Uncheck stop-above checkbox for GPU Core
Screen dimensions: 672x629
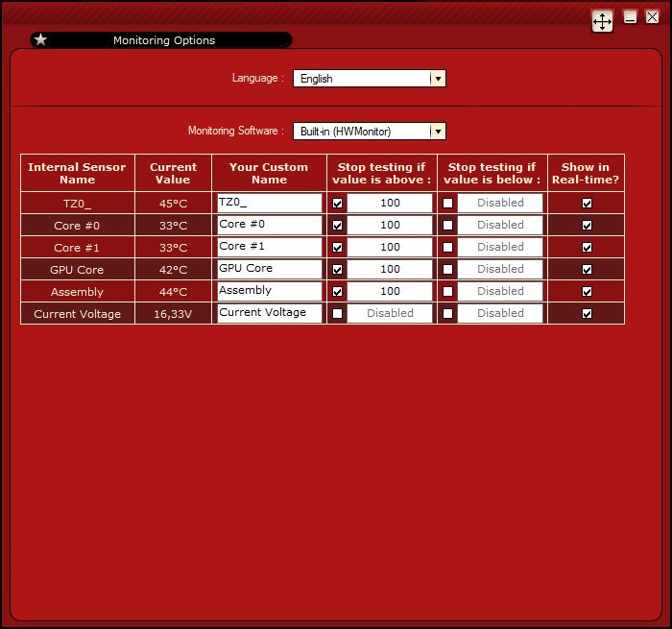(x=337, y=269)
